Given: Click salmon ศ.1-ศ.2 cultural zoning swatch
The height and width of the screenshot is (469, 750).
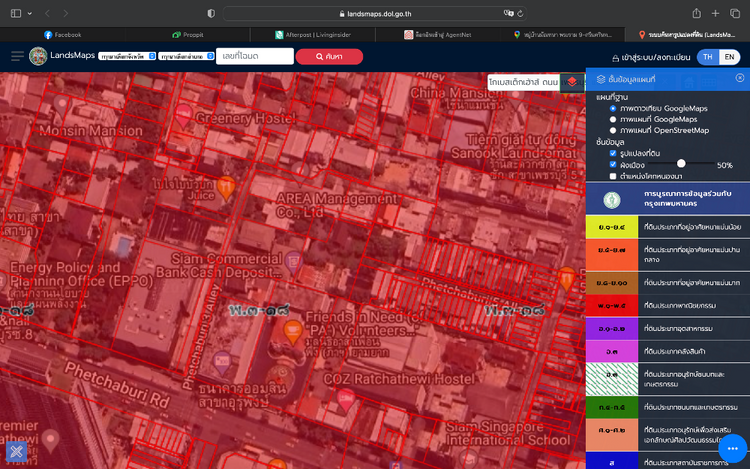Looking at the screenshot, I should coord(612,435).
